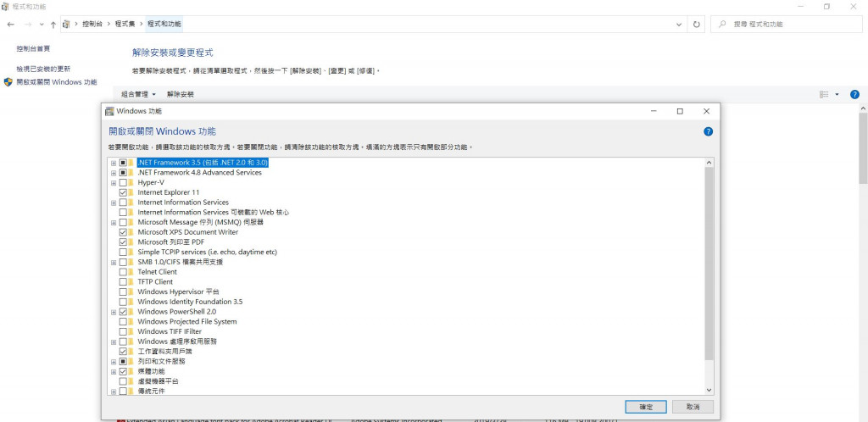868x422 pixels.
Task: Expand SMB 1.0/CIFS 檔案共用支援 node
Action: [114, 262]
